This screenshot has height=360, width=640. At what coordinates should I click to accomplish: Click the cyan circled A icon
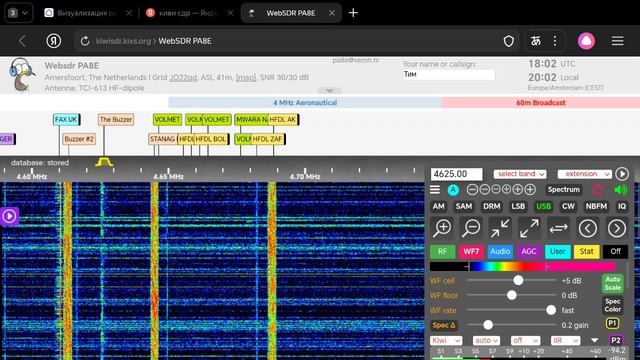tap(453, 190)
